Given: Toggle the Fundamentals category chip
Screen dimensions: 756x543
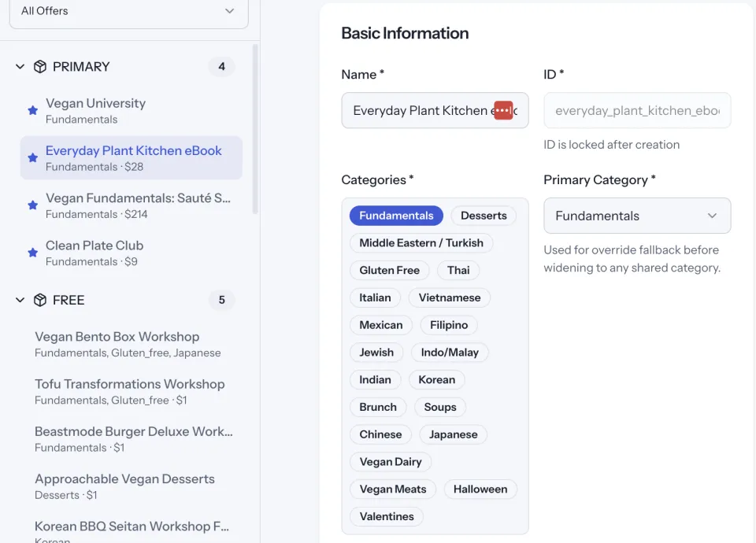Looking at the screenshot, I should coord(396,216).
